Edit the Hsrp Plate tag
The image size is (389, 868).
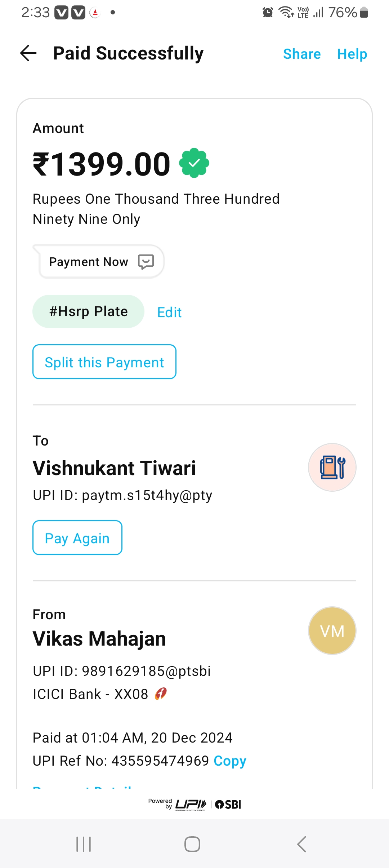tap(169, 312)
